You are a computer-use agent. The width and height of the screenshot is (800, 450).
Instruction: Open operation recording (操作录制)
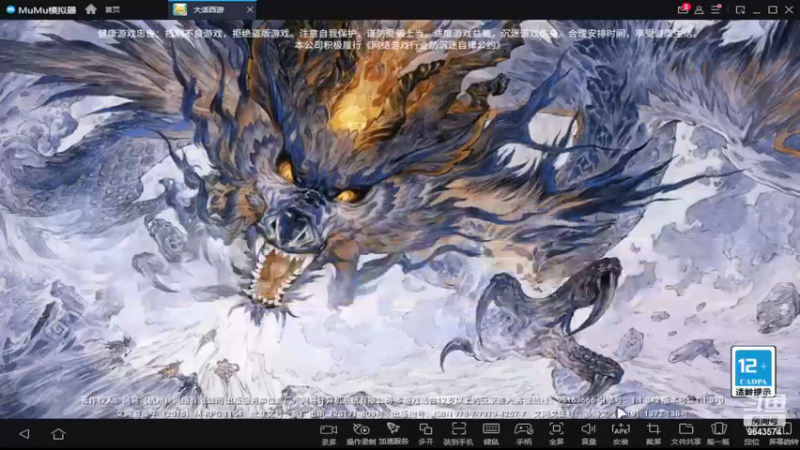coord(361,434)
